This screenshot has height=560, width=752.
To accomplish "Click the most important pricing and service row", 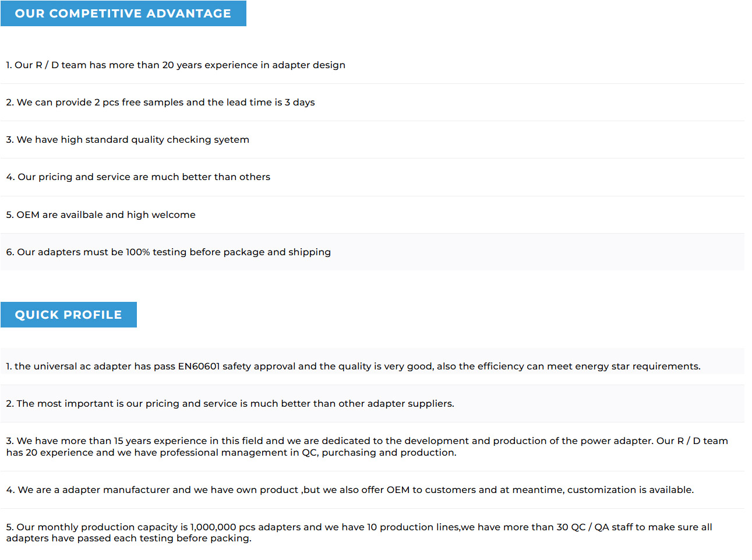I will (x=372, y=404).
